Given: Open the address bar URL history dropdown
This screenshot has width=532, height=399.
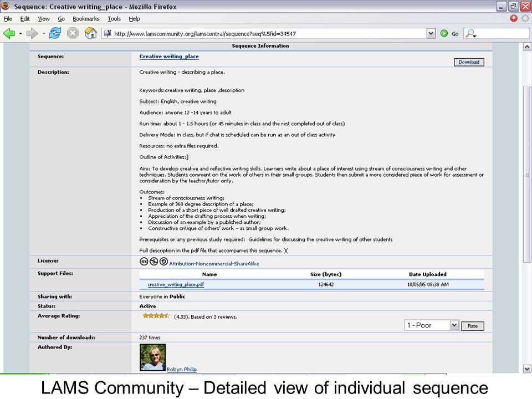Looking at the screenshot, I should point(431,34).
